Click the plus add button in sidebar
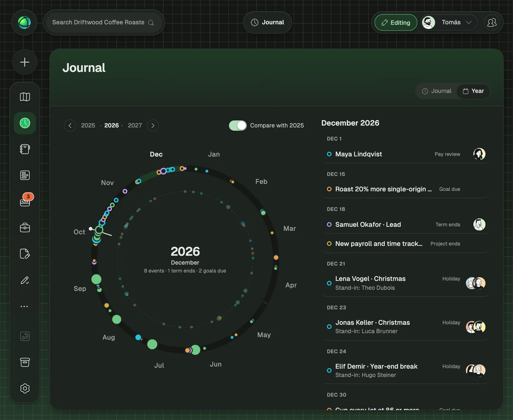 point(25,62)
